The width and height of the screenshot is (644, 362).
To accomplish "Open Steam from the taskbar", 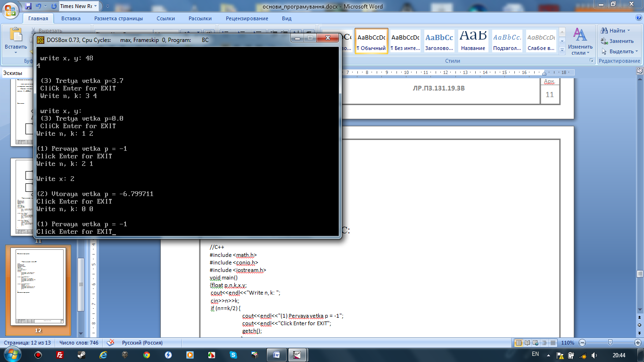I will pyautogui.click(x=81, y=355).
